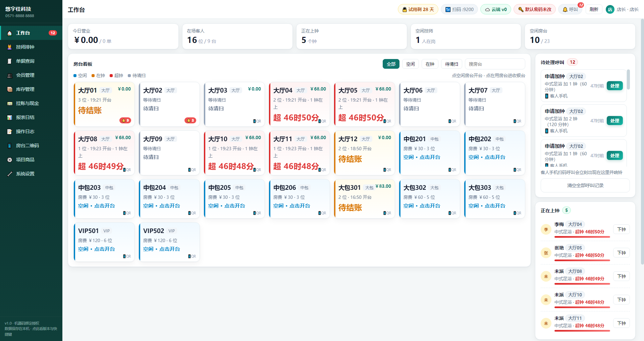Click the bell badge on 大厅01 card
644x341 pixels.
point(125,120)
